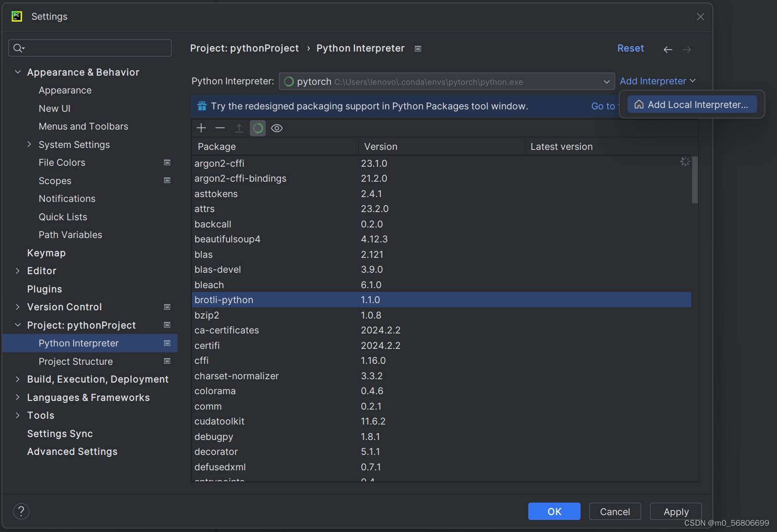Select the cudatoolkit package row

(x=441, y=421)
